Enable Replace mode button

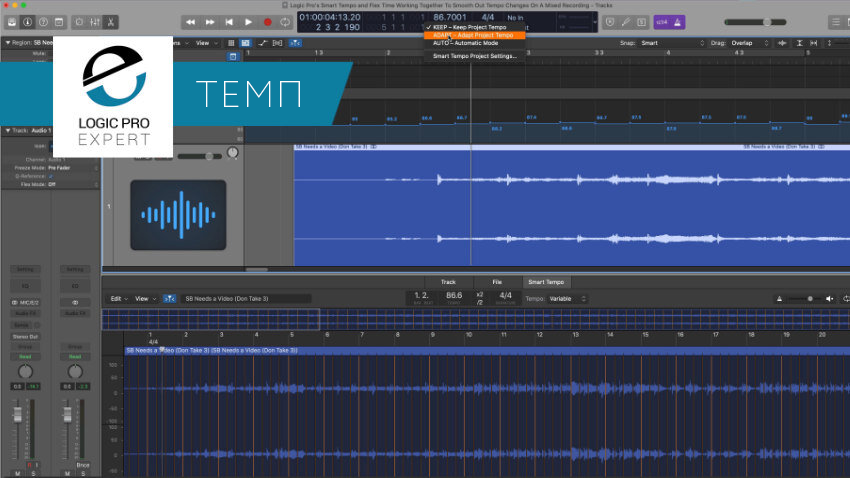[610, 22]
